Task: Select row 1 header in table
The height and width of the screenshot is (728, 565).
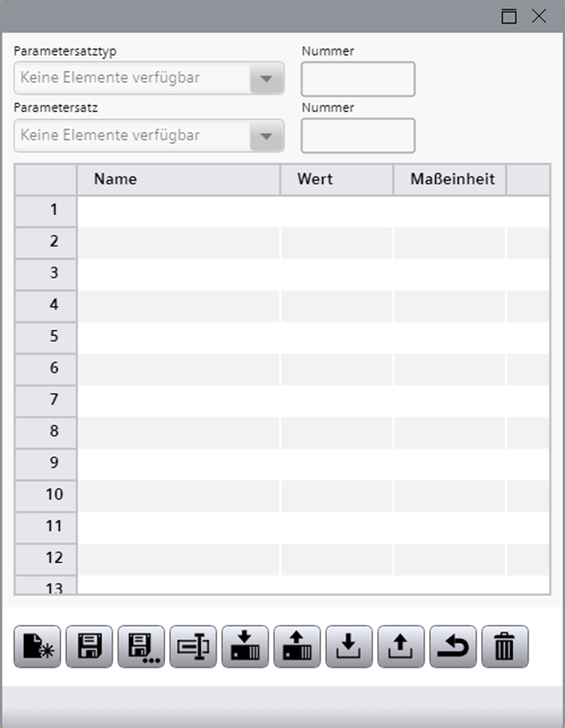Action: coord(46,211)
